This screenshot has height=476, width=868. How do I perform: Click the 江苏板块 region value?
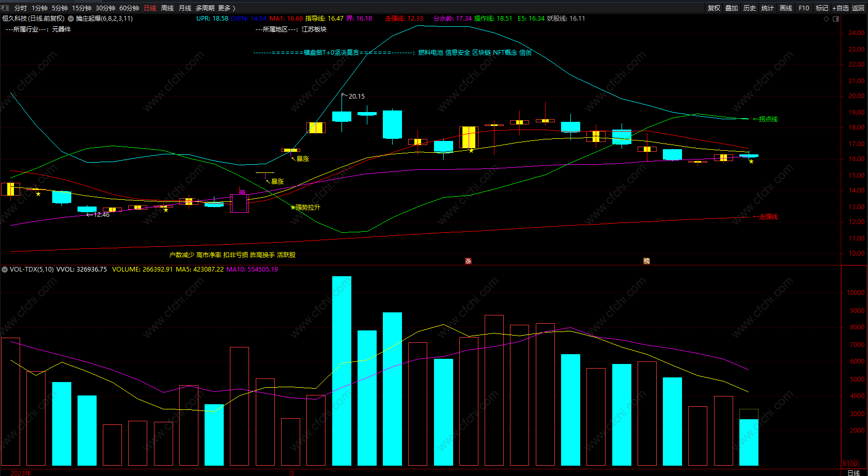click(x=314, y=29)
